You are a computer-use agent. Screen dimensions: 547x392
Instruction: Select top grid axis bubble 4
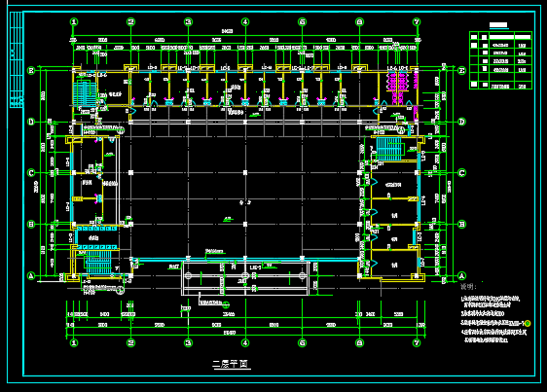coord(245,22)
